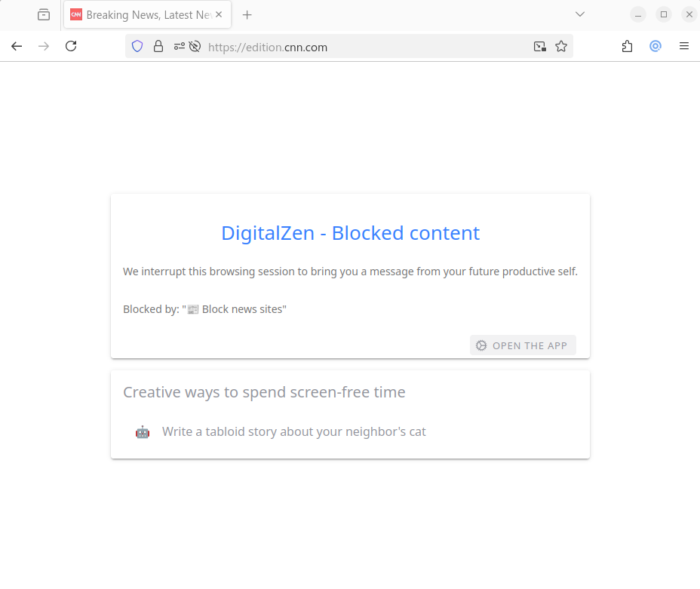Click the crossed-out eye icon near the URL
Viewport: 700px width, 589px height.
tap(193, 46)
